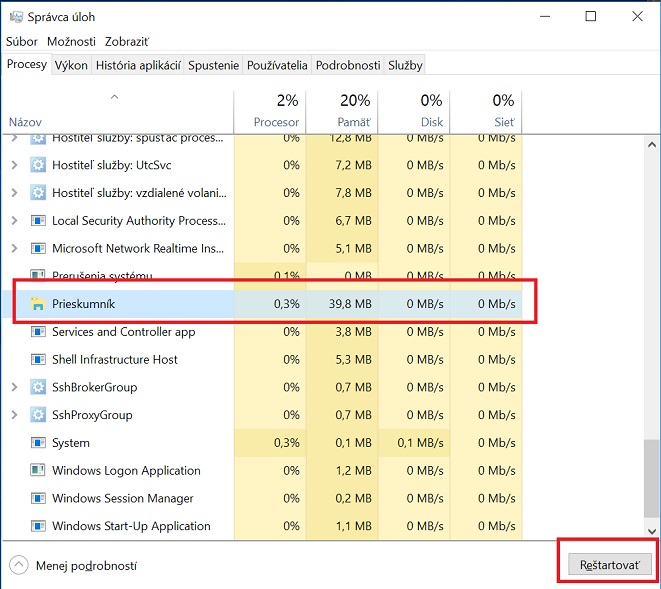Click the Menej podrobností link text
Screen dimensions: 661x589
pyautogui.click(x=86, y=565)
